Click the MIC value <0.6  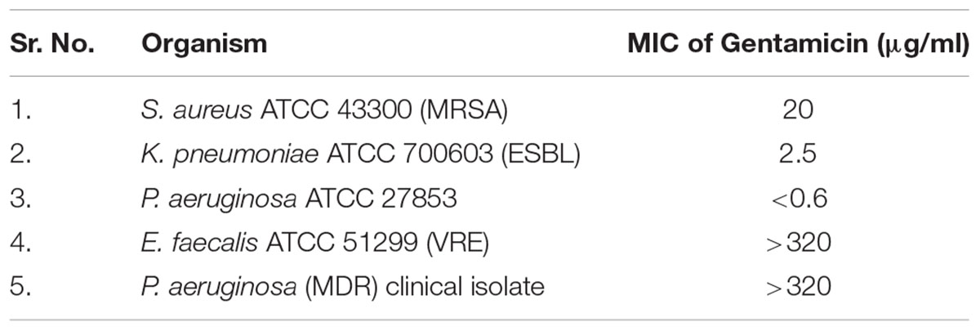797,199
